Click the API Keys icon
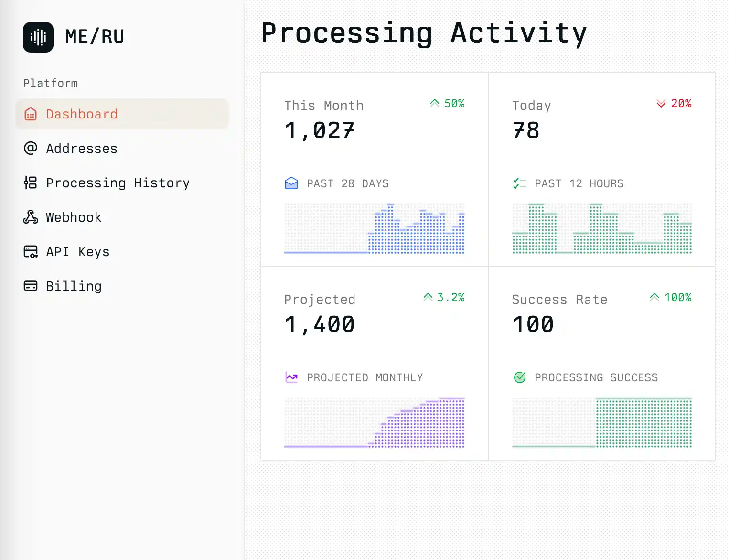Screen dimensions: 729x560 [31, 251]
